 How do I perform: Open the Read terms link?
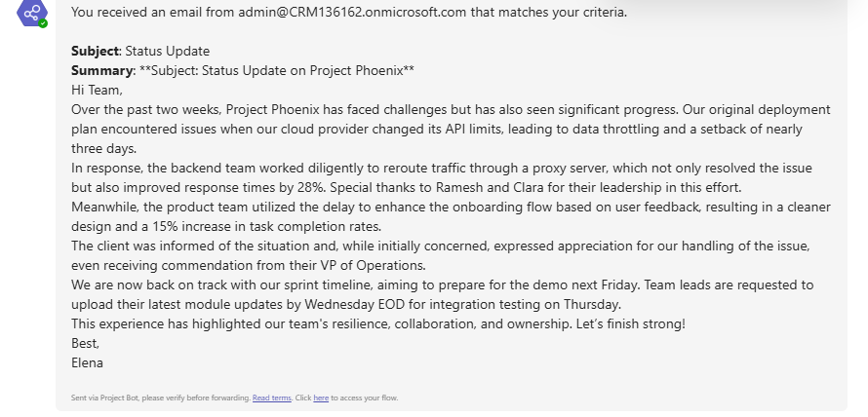(x=272, y=398)
